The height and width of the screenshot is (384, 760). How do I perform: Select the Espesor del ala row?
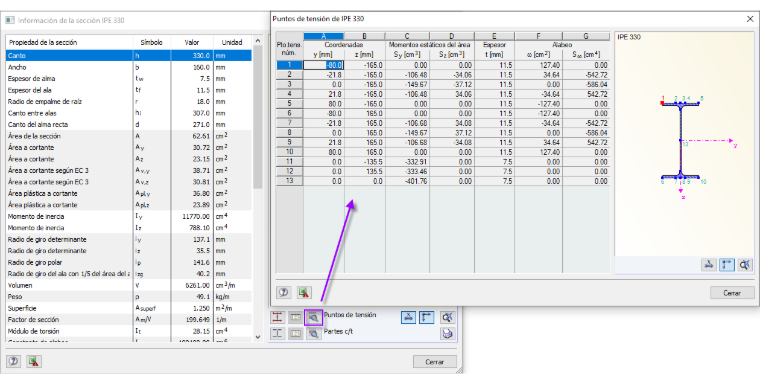click(x=129, y=90)
